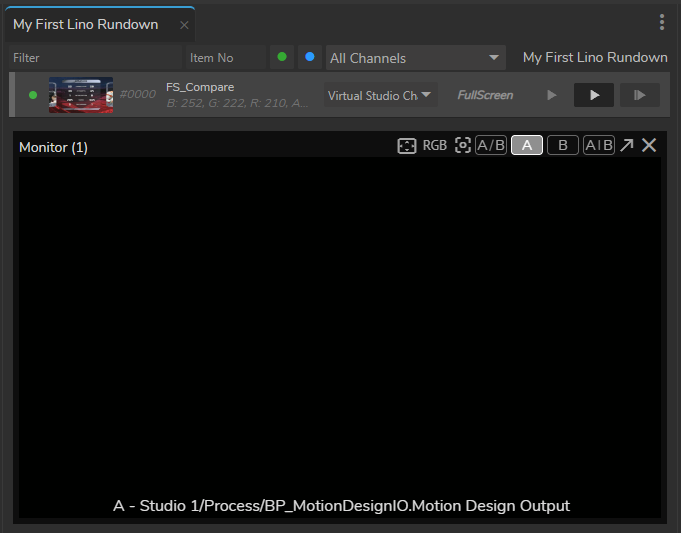Pop out the monitor with arrow icon
The width and height of the screenshot is (681, 533).
tap(626, 146)
